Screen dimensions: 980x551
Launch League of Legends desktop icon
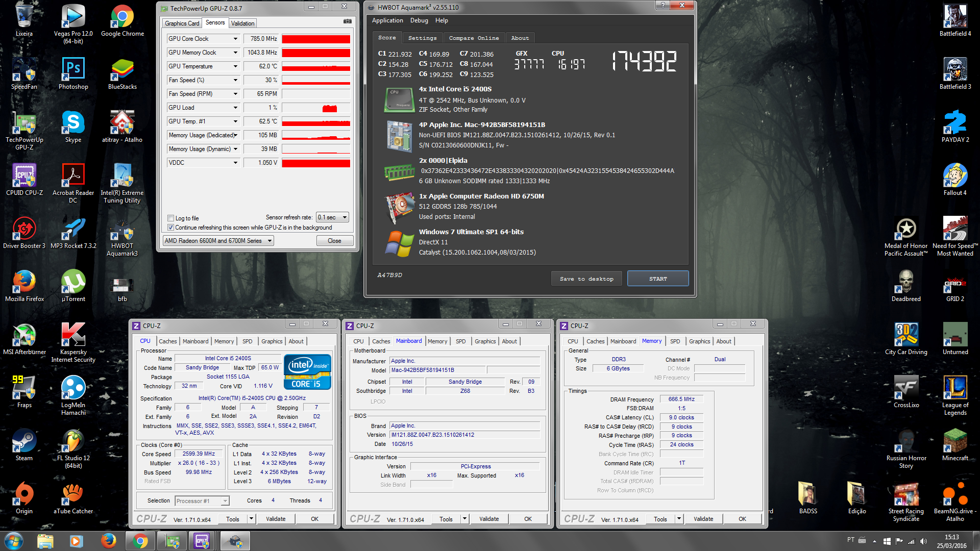click(955, 395)
